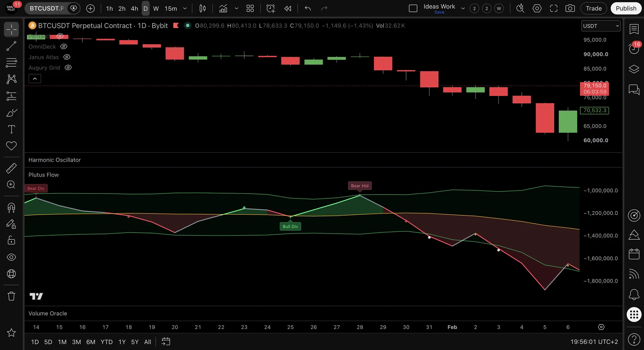The image size is (644, 350).
Task: Expand the timeframe interval dropdown
Action: pyautogui.click(x=185, y=9)
